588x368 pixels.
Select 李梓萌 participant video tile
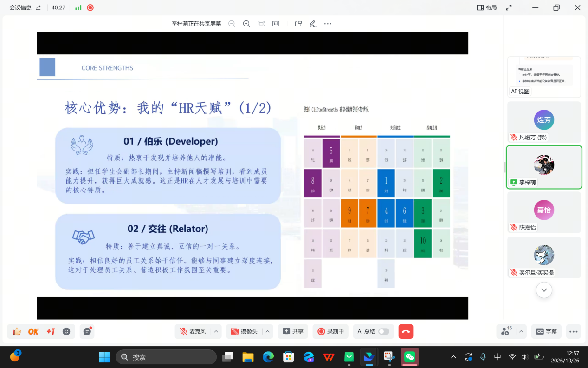click(544, 167)
